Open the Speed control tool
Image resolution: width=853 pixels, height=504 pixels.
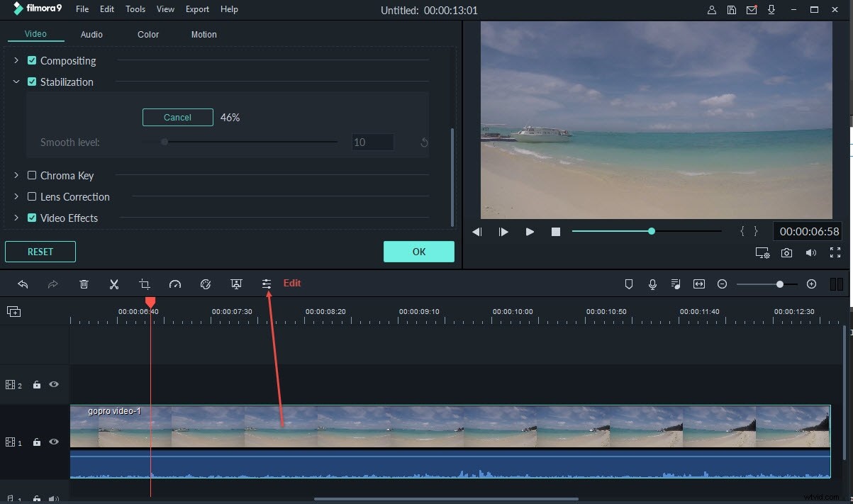point(175,284)
